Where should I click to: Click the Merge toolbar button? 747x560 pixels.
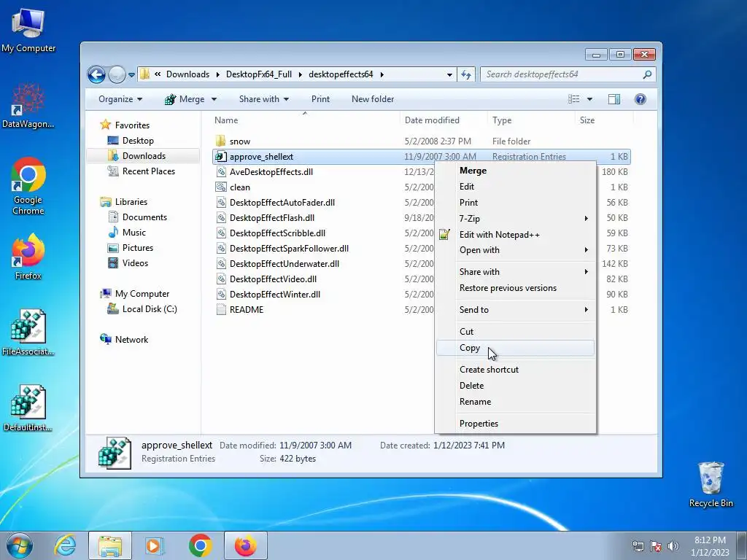(185, 99)
